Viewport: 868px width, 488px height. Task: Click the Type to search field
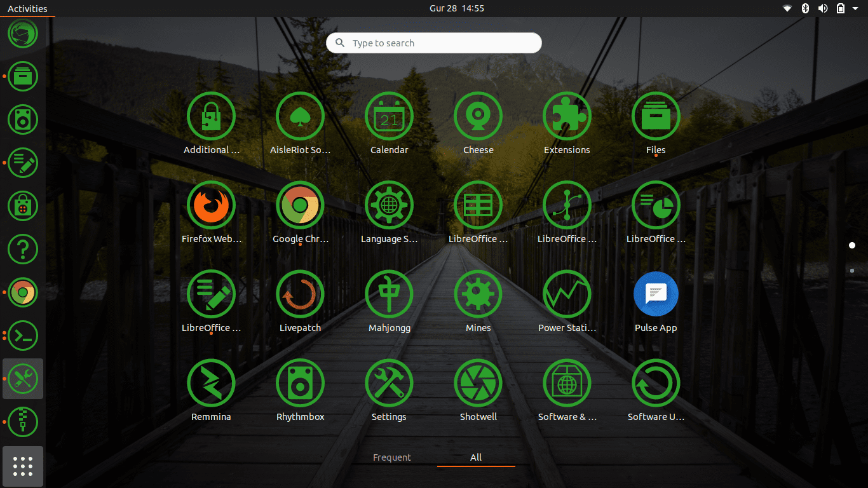pos(434,43)
